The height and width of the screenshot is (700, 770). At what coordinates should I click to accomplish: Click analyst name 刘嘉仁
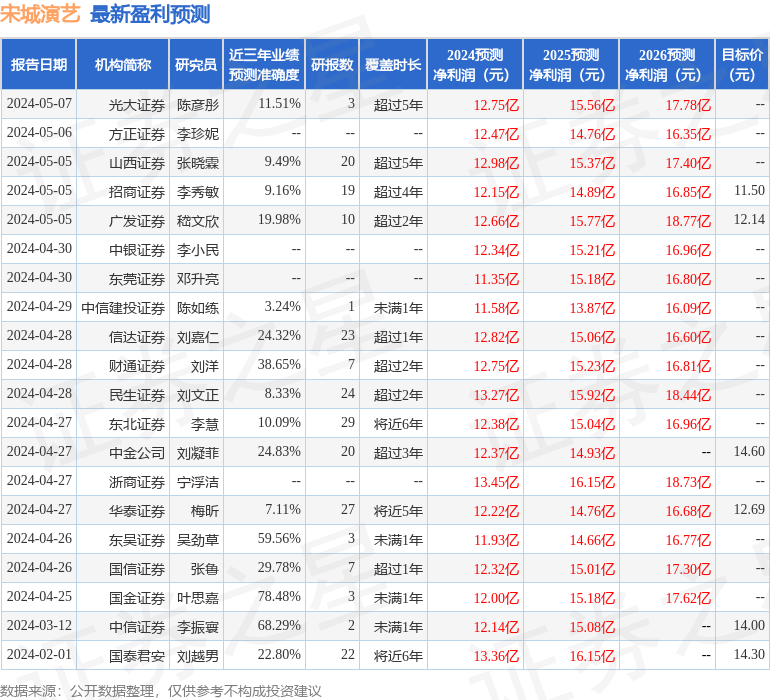pyautogui.click(x=198, y=337)
